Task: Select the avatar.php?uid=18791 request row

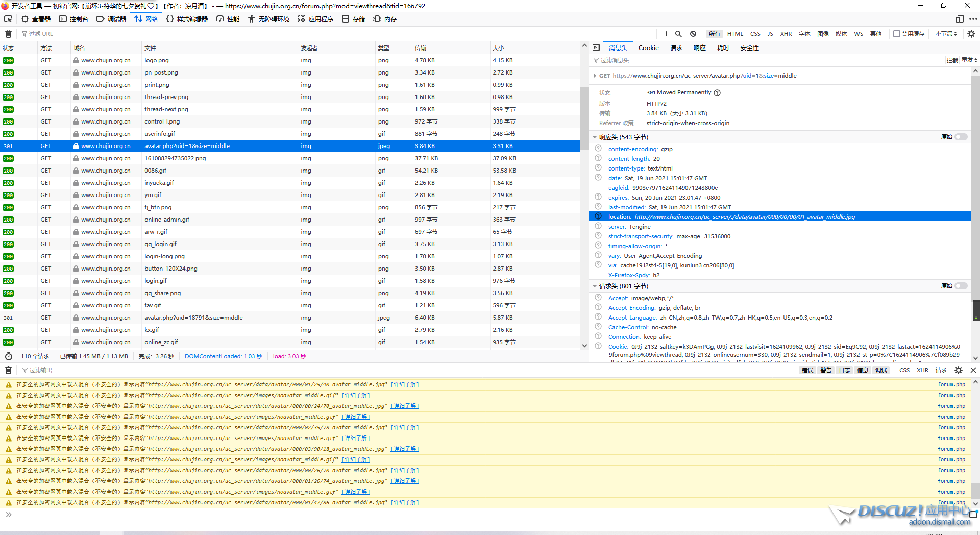Action: [x=290, y=318]
